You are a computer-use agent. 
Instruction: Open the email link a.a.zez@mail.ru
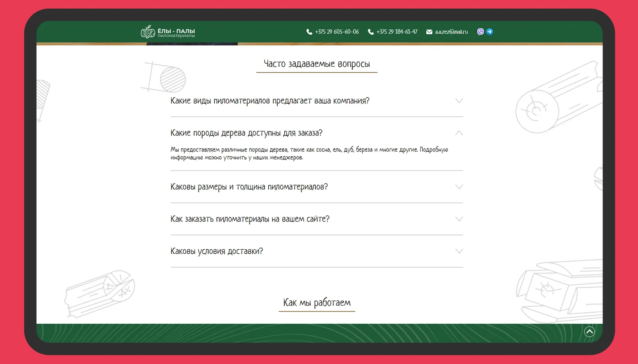click(451, 32)
